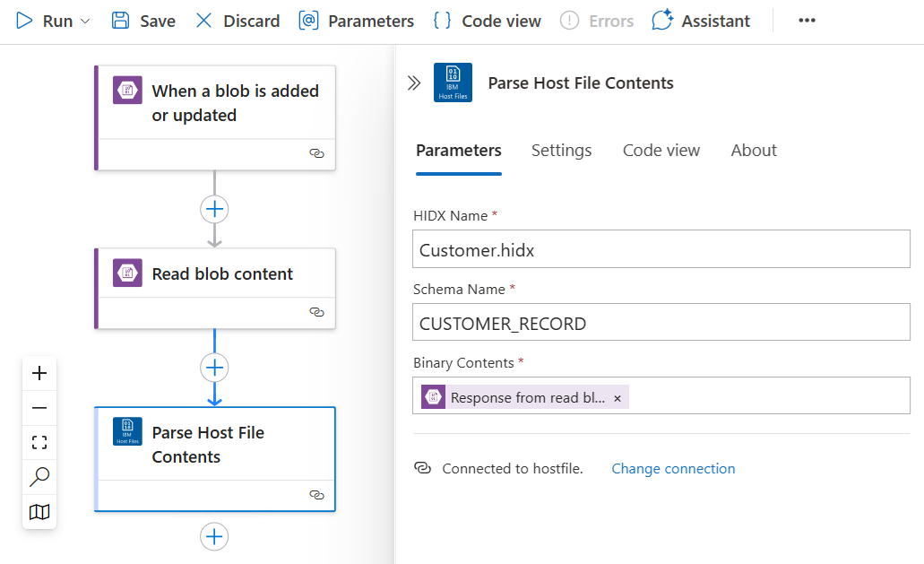This screenshot has height=564, width=924.
Task: Click the Change connection link
Action: (x=673, y=469)
